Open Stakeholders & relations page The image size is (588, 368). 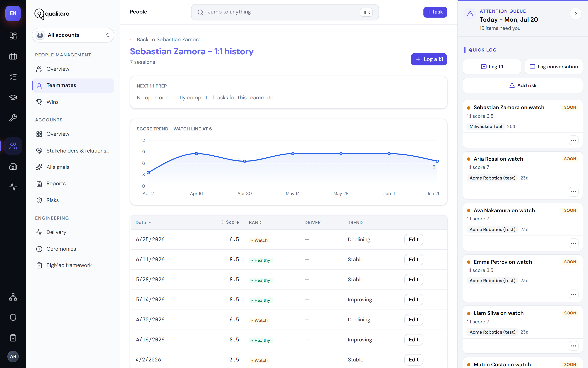coord(73,151)
